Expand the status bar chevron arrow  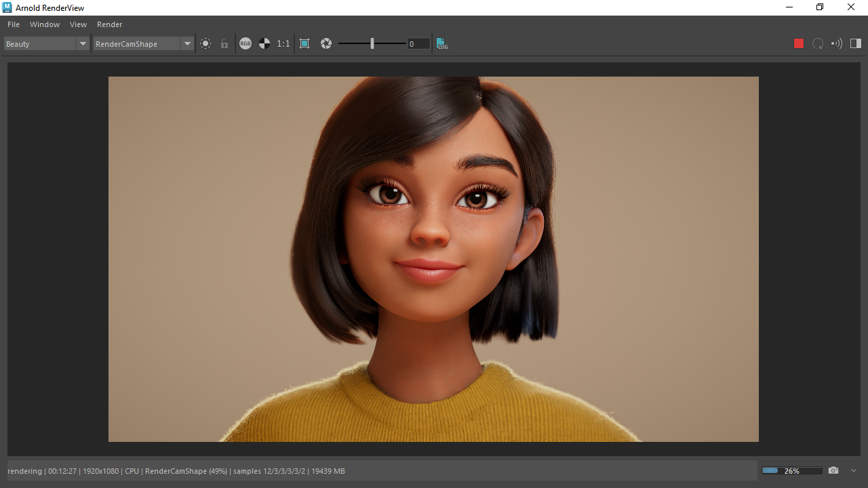854,470
